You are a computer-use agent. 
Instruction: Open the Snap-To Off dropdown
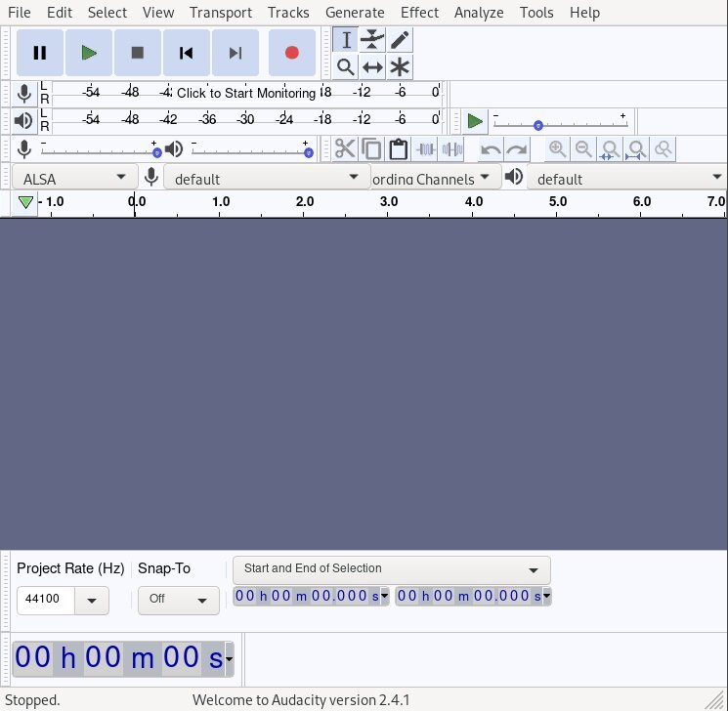click(x=178, y=601)
